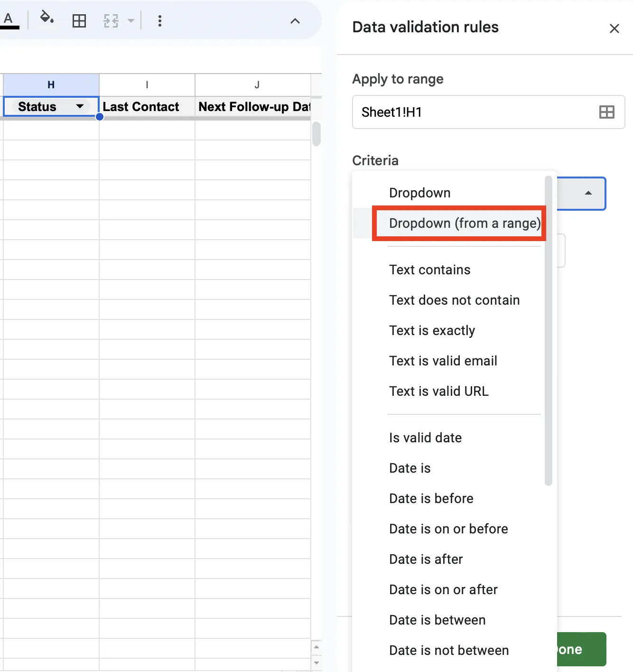This screenshot has width=633, height=672.
Task: Select the Last Contact header cell
Action: tap(147, 107)
